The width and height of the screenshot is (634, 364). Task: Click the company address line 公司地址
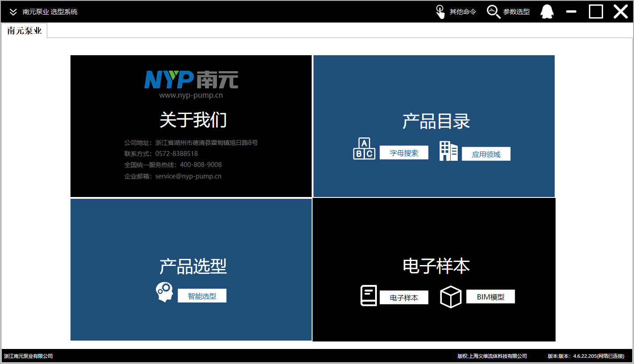tap(191, 143)
